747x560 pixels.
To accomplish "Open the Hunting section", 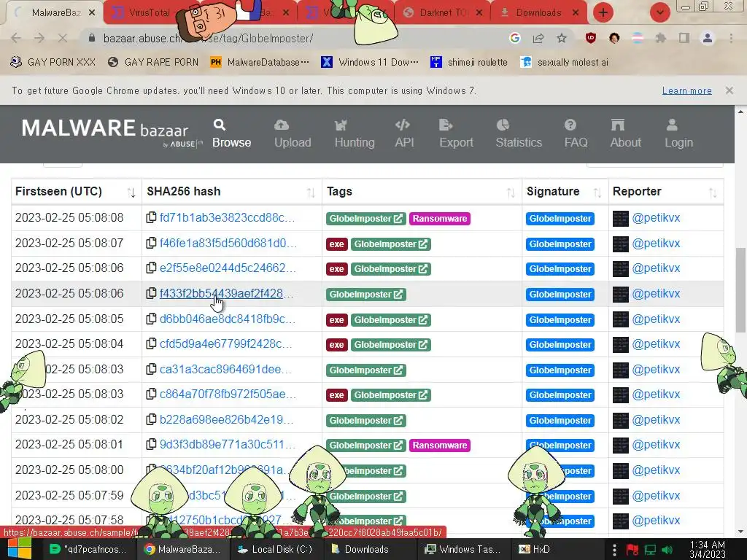I will click(x=355, y=134).
